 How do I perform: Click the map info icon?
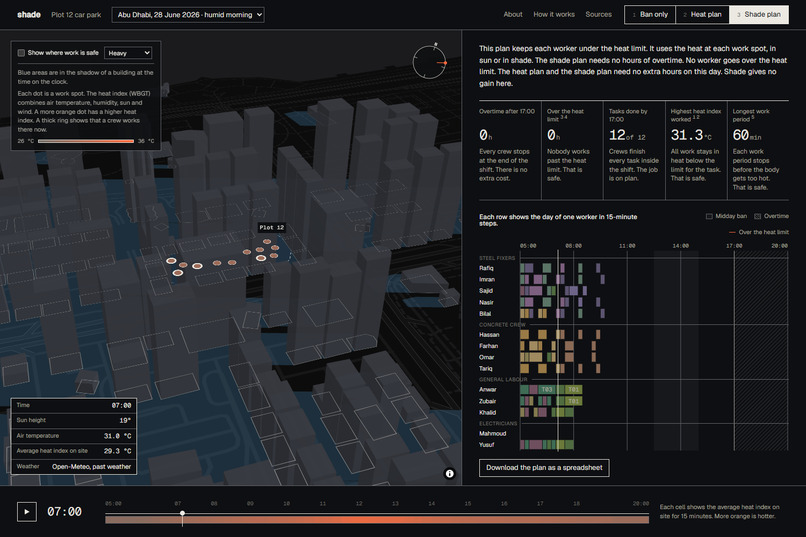(449, 474)
